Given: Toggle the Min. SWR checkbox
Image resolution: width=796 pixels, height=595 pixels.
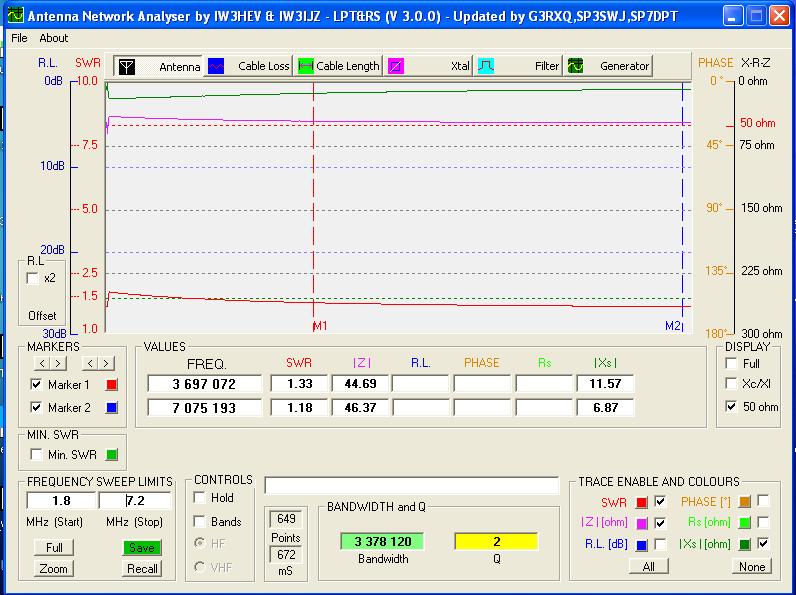Looking at the screenshot, I should 37,455.
